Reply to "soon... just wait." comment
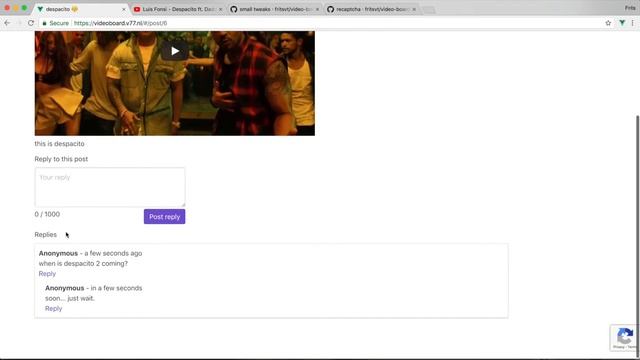This screenshot has width=640, height=360. click(x=53, y=309)
